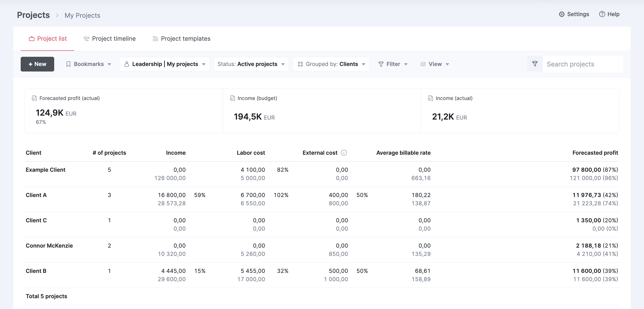This screenshot has height=309, width=644.
Task: Open the View options dropdown
Action: pos(435,64)
